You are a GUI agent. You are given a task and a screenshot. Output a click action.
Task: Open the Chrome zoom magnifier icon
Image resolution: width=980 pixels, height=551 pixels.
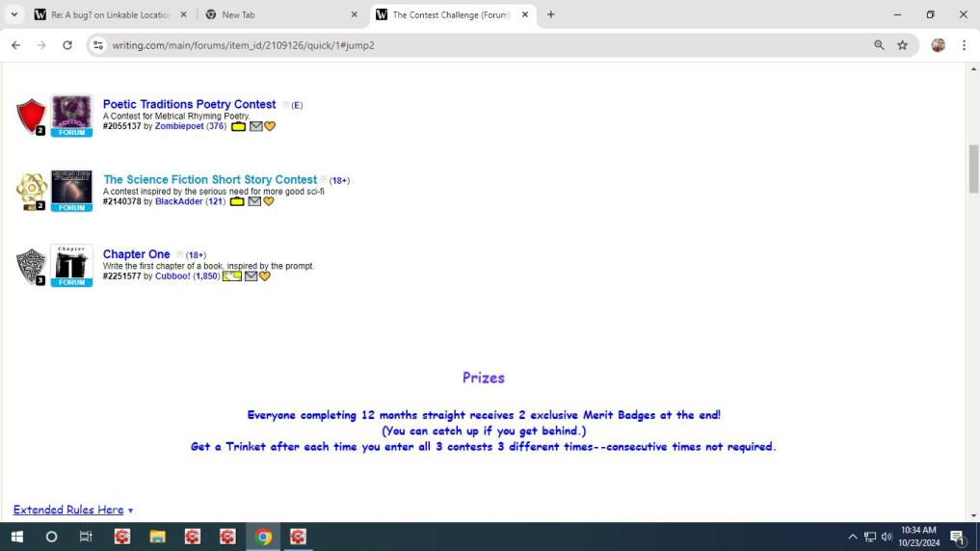tap(879, 45)
